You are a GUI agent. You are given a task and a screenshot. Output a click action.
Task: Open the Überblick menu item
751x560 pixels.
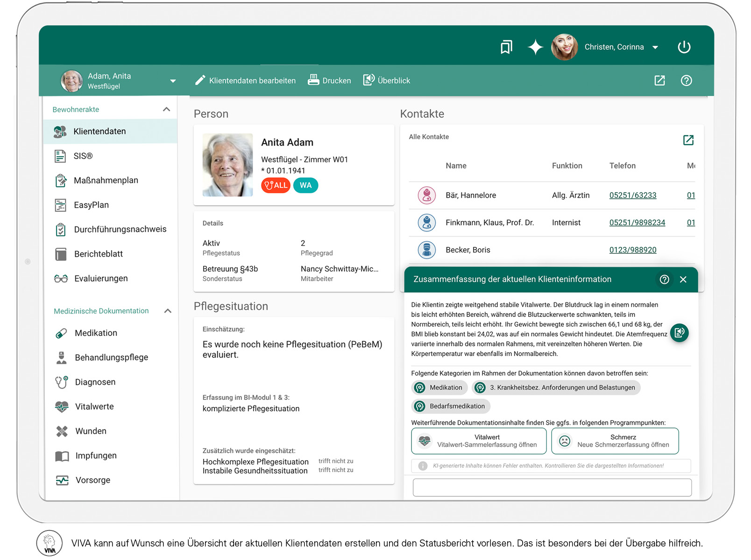coord(387,80)
